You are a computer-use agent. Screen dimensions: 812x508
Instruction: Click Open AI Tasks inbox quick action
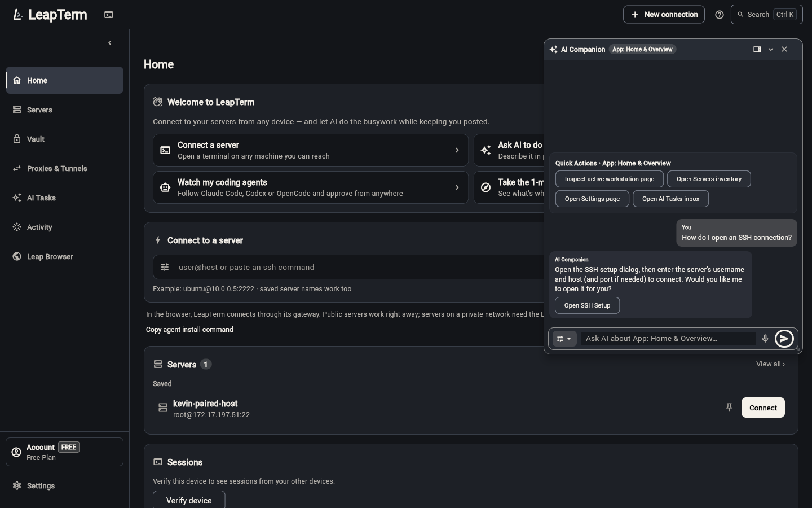coord(670,199)
